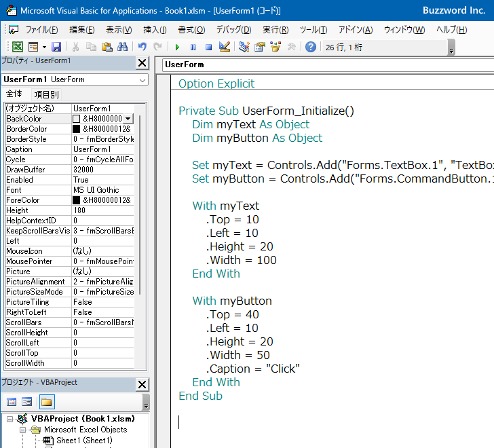Open the BackColor value dropdown arrow
This screenshot has height=448, width=494.
[x=128, y=119]
